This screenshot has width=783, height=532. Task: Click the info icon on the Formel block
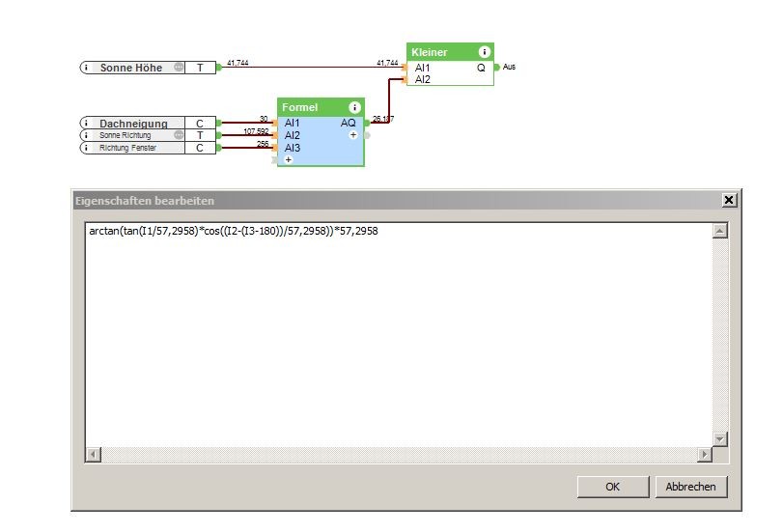[x=354, y=107]
